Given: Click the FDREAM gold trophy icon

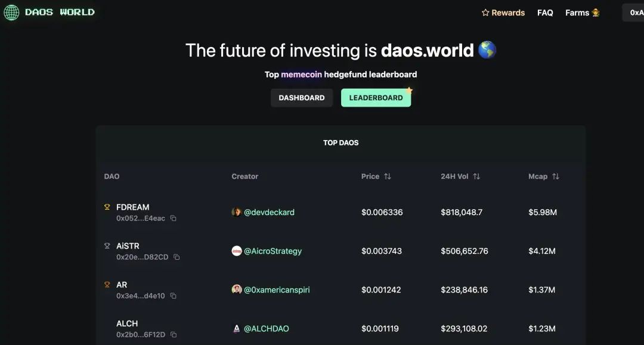Looking at the screenshot, I should click(x=107, y=207).
